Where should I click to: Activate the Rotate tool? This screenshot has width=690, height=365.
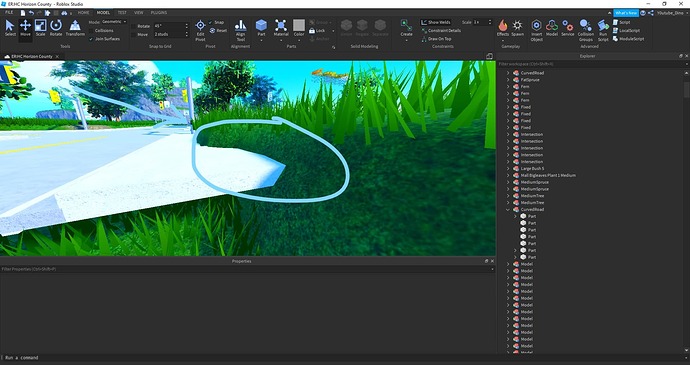coord(56,28)
